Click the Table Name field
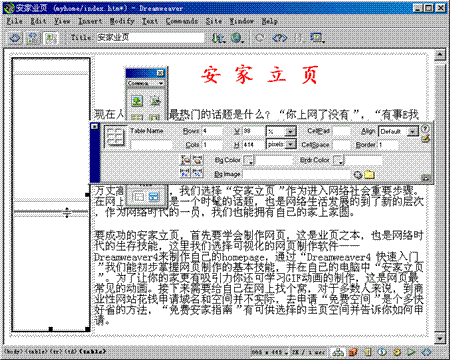 coord(151,145)
